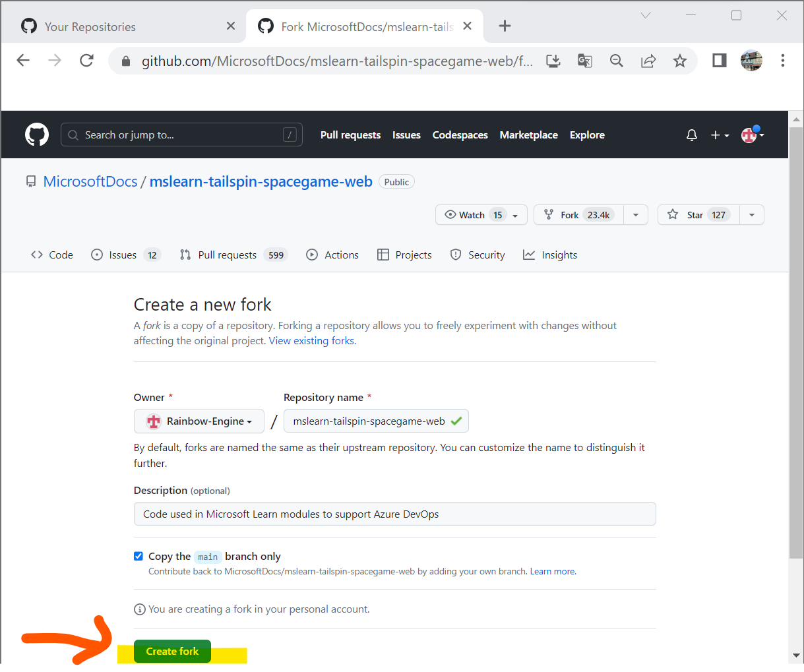Open Issues in the top nav
Viewport: 804px width, 672px height.
pos(406,135)
